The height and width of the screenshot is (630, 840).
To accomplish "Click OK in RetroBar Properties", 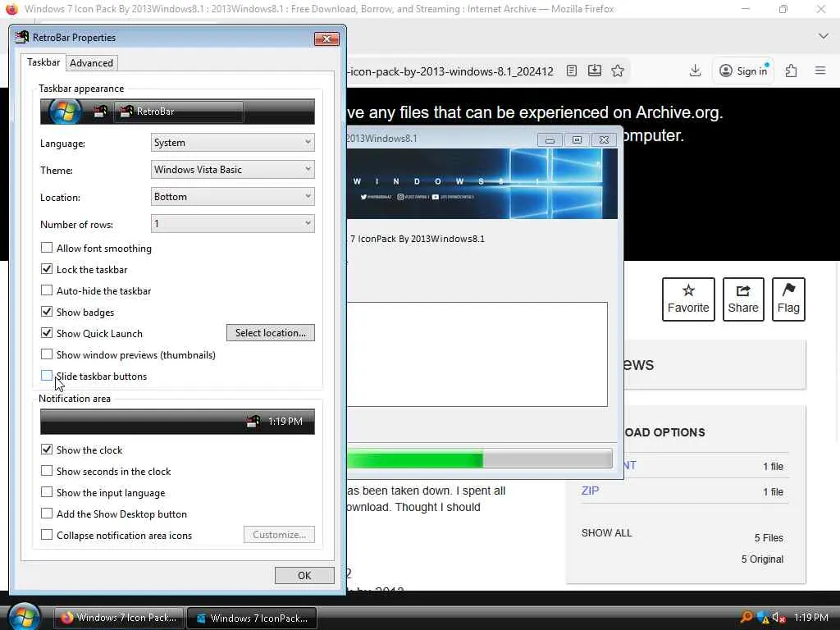I will pos(304,575).
